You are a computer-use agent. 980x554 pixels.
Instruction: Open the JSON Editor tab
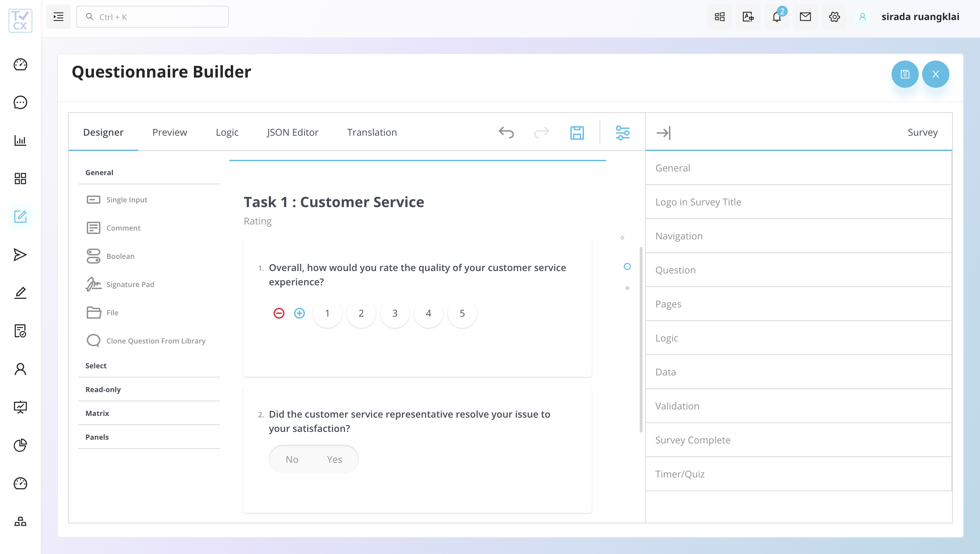tap(292, 132)
